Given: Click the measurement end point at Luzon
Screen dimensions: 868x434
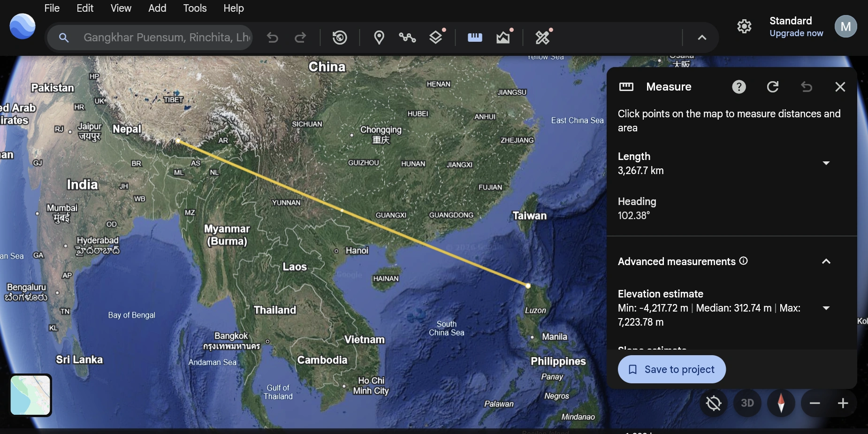Looking at the screenshot, I should [x=528, y=286].
